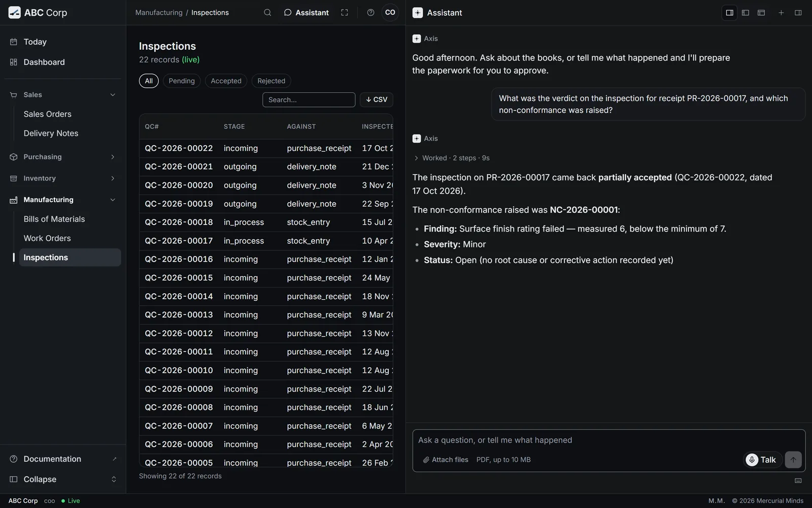Filter inspections by Rejected
This screenshot has height=508, width=812.
point(271,81)
